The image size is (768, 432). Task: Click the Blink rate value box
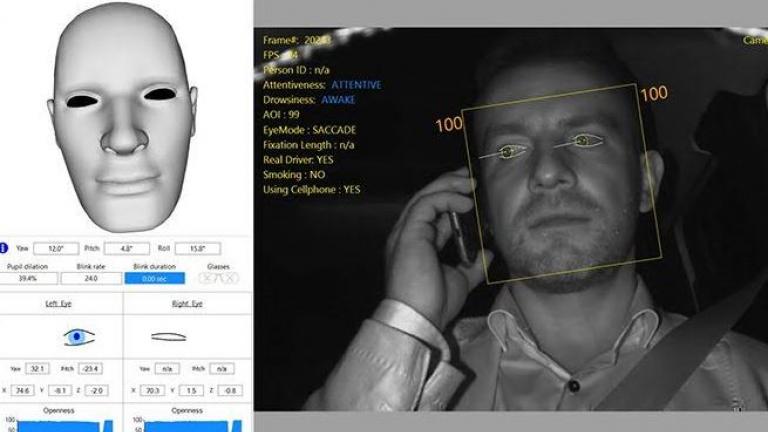(91, 278)
